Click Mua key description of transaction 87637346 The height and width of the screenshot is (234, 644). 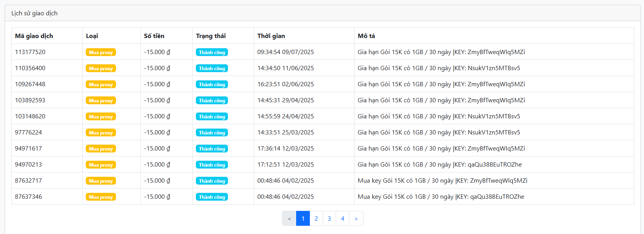pyautogui.click(x=441, y=197)
